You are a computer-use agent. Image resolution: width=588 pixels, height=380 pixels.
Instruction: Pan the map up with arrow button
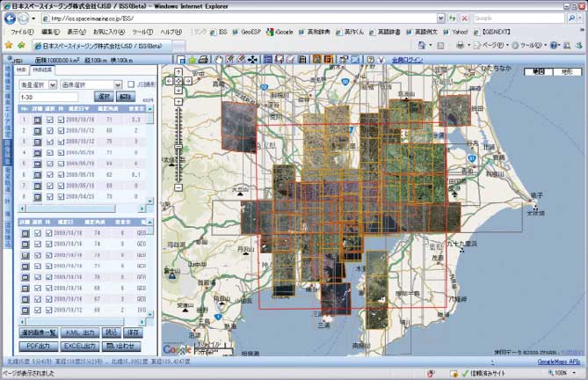tap(178, 70)
